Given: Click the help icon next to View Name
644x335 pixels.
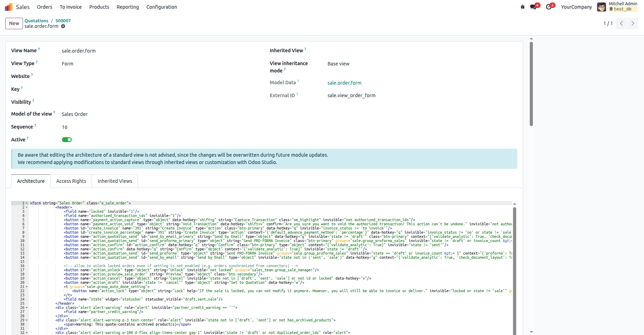Looking at the screenshot, I should pyautogui.click(x=39, y=48).
